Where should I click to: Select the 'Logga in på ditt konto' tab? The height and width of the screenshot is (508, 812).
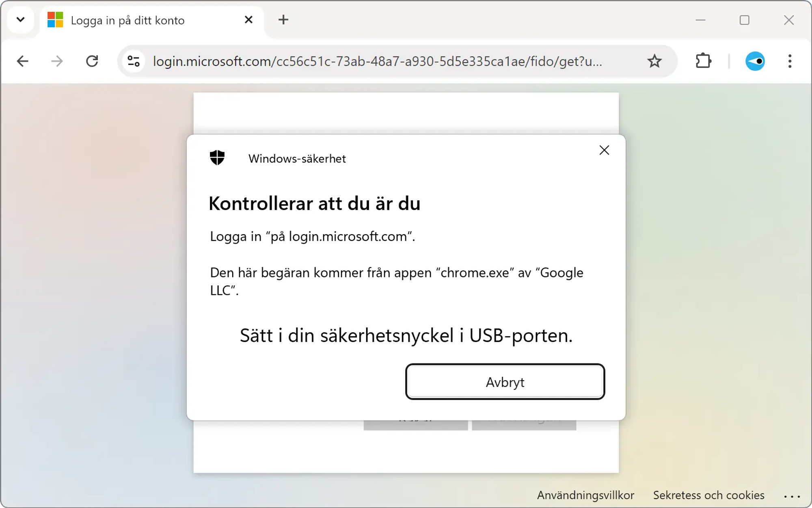pyautogui.click(x=152, y=20)
